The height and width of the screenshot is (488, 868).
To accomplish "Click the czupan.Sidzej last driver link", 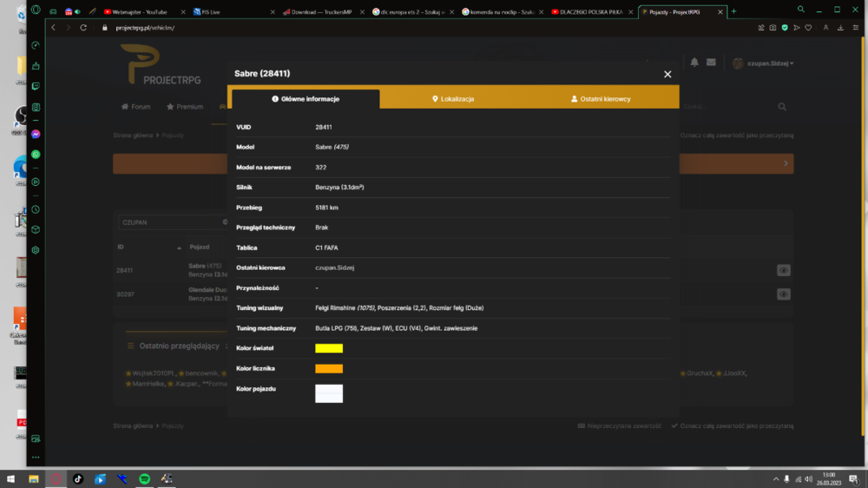I will click(334, 268).
